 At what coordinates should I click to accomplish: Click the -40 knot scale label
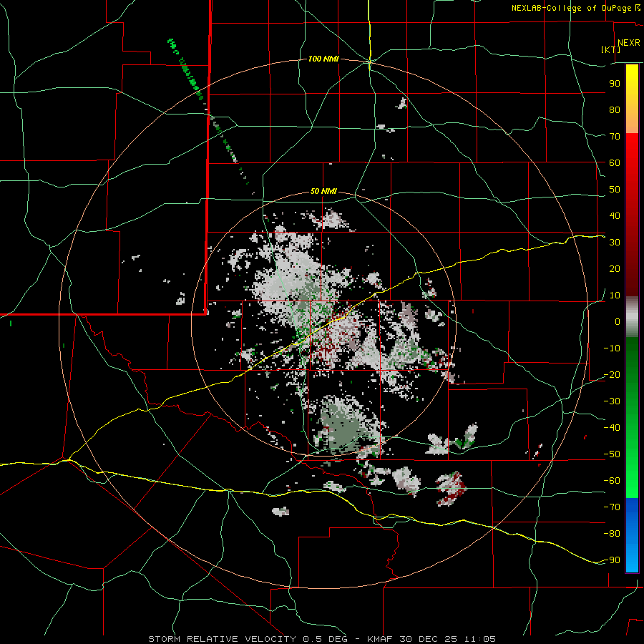[612, 428]
